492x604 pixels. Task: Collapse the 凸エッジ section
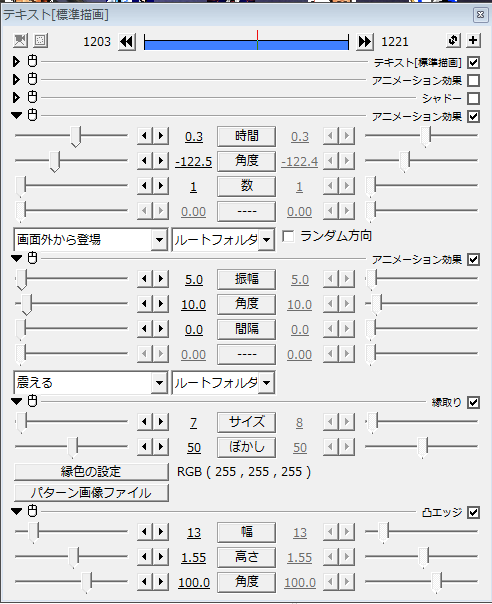tap(17, 511)
